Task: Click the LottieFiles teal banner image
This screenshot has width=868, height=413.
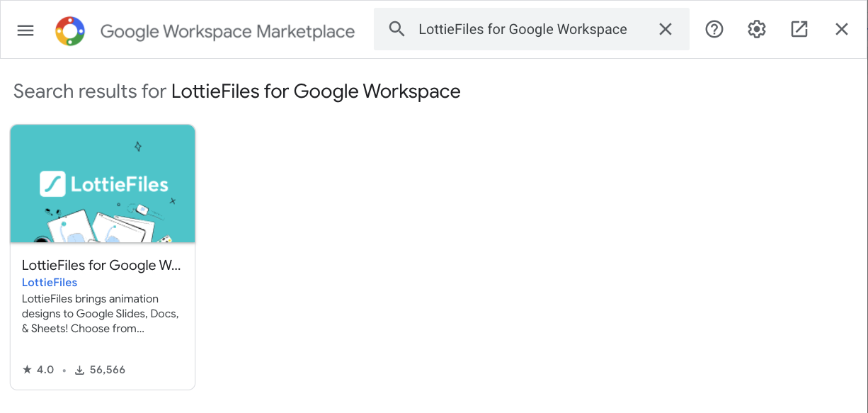Action: 103,213
